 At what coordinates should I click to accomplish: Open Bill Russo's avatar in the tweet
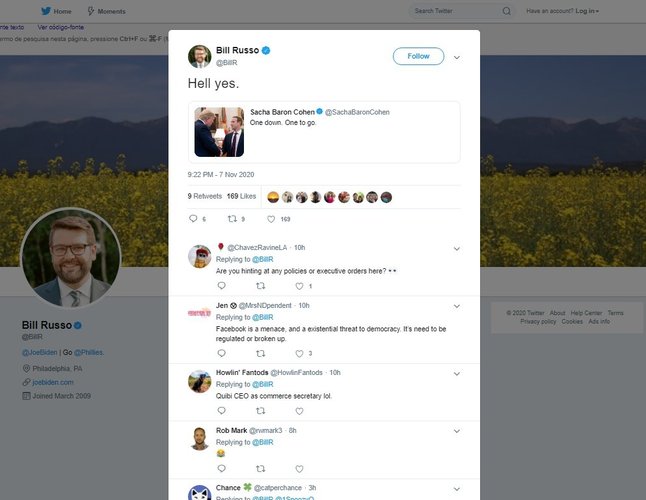pyautogui.click(x=199, y=56)
